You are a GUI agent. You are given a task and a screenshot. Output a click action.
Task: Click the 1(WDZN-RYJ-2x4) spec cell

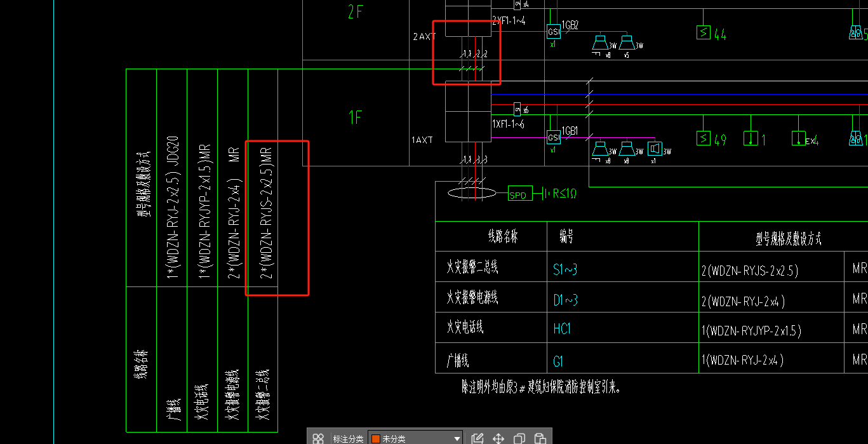pyautogui.click(x=743, y=361)
